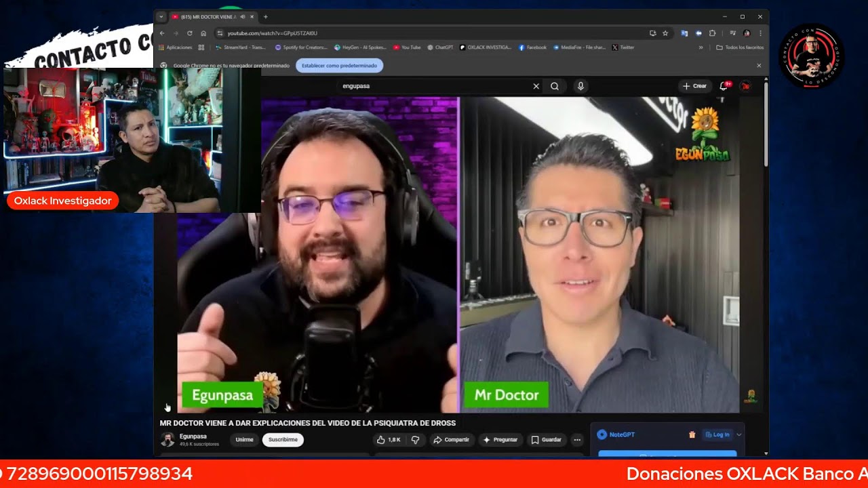This screenshot has height=488, width=868.
Task: Go back with the Chrome back arrow
Action: [162, 33]
